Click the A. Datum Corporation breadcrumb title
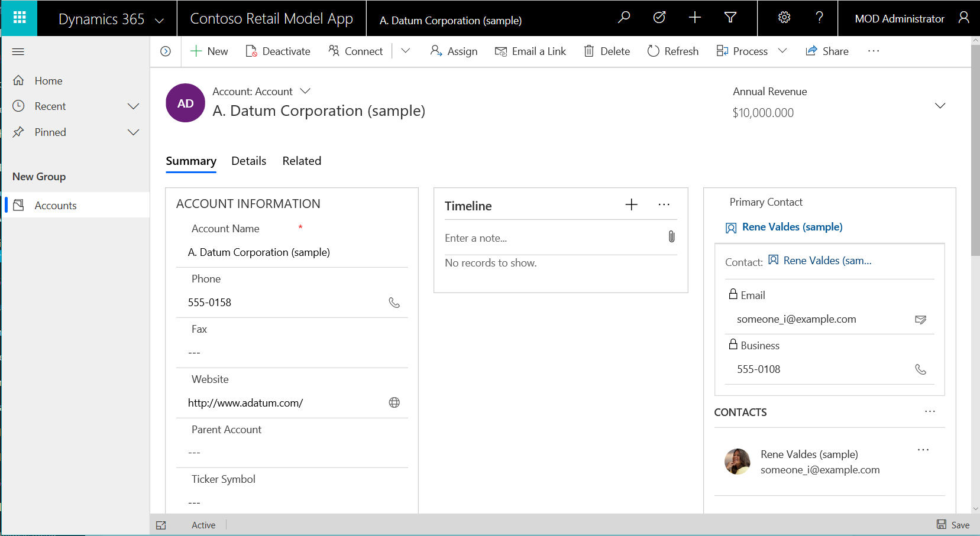The image size is (980, 536). 450,21
